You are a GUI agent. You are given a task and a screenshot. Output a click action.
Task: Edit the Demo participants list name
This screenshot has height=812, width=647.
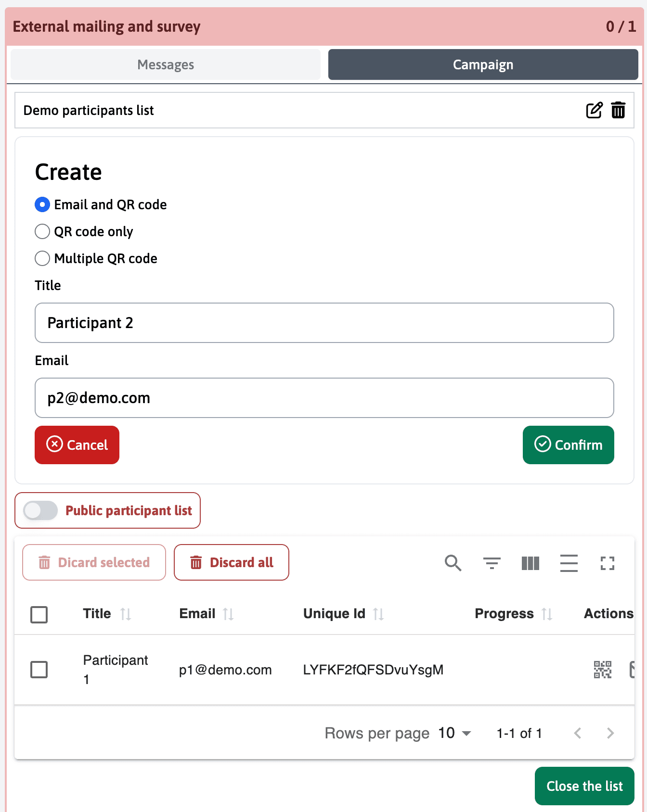pos(594,110)
